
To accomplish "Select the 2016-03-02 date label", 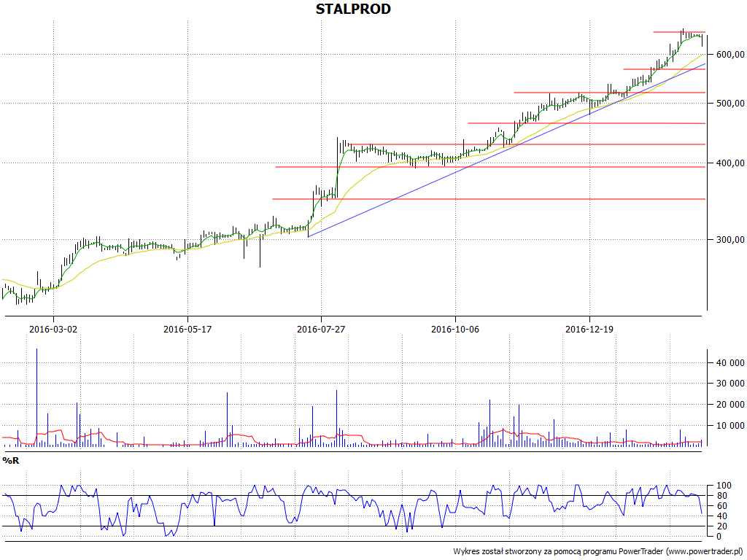I will pos(53,329).
